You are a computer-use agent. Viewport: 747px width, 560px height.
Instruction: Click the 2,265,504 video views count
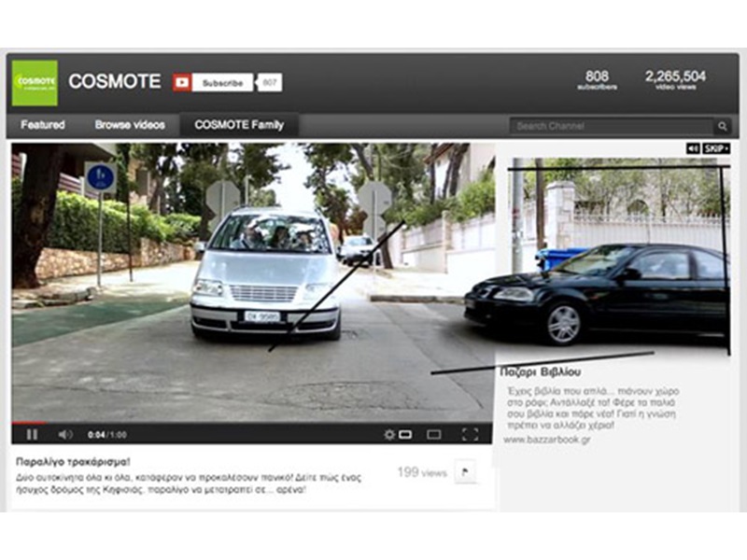click(x=675, y=79)
